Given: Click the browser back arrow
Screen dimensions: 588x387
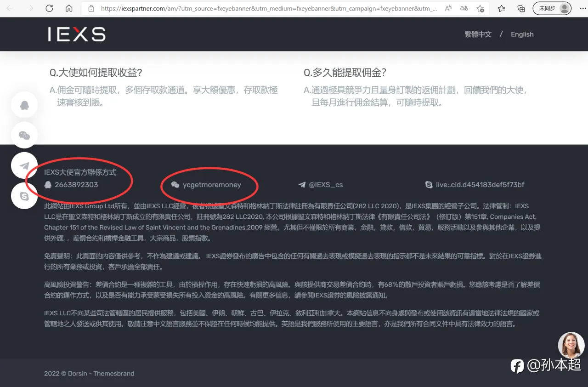Looking at the screenshot, I should pos(10,8).
